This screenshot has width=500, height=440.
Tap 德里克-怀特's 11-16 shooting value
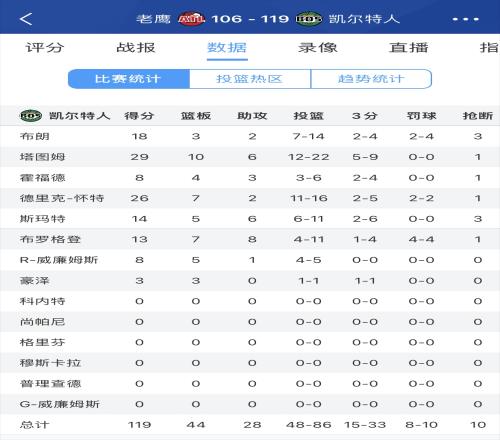click(308, 198)
